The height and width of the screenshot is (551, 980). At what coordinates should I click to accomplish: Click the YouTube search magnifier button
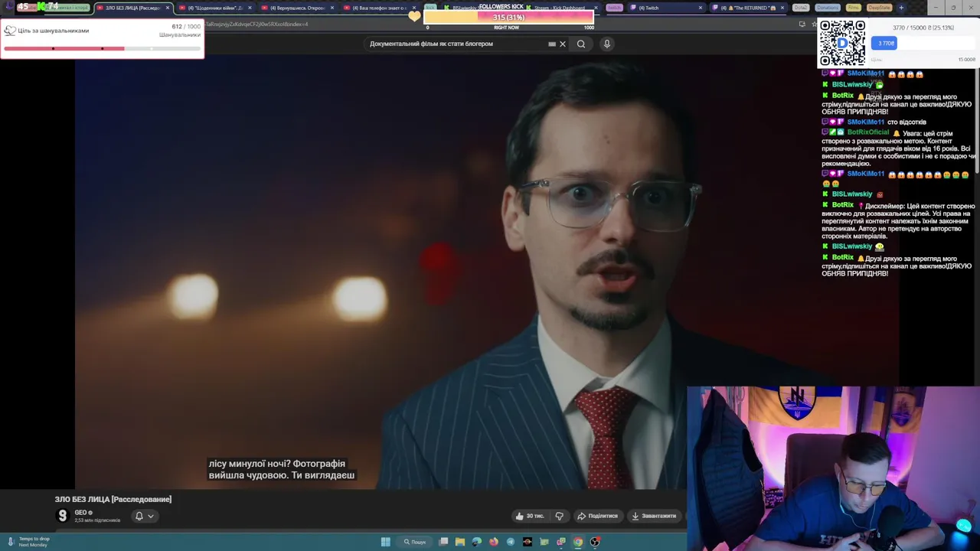tap(581, 44)
